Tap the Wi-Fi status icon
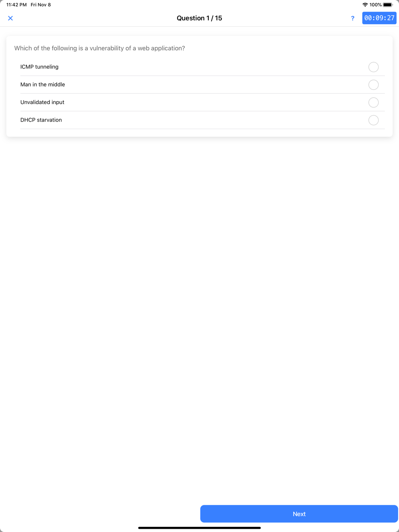Screen dimensions: 399x532 (x=365, y=5)
